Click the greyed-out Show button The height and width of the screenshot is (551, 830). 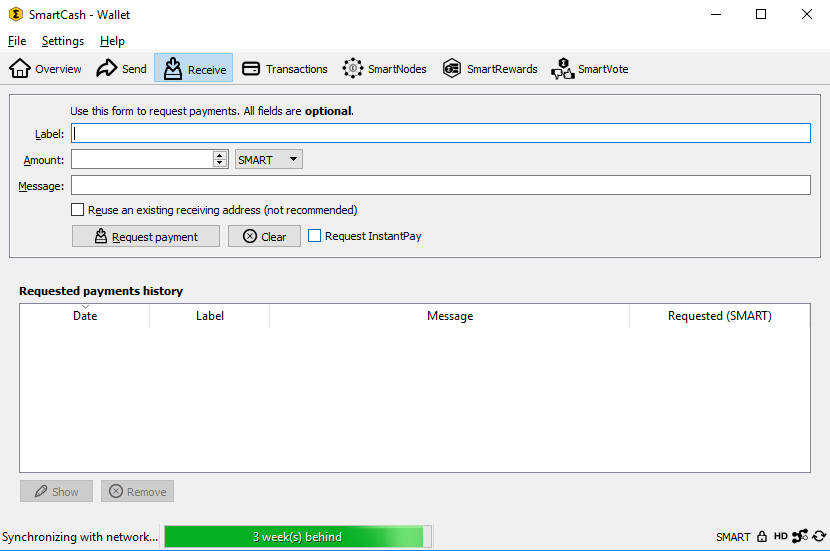pyautogui.click(x=56, y=491)
